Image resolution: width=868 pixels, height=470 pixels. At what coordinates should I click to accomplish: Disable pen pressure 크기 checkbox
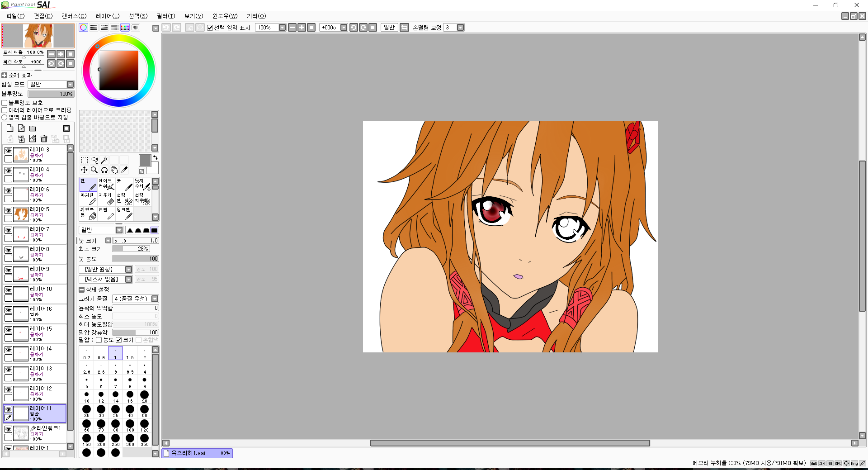(x=119, y=340)
